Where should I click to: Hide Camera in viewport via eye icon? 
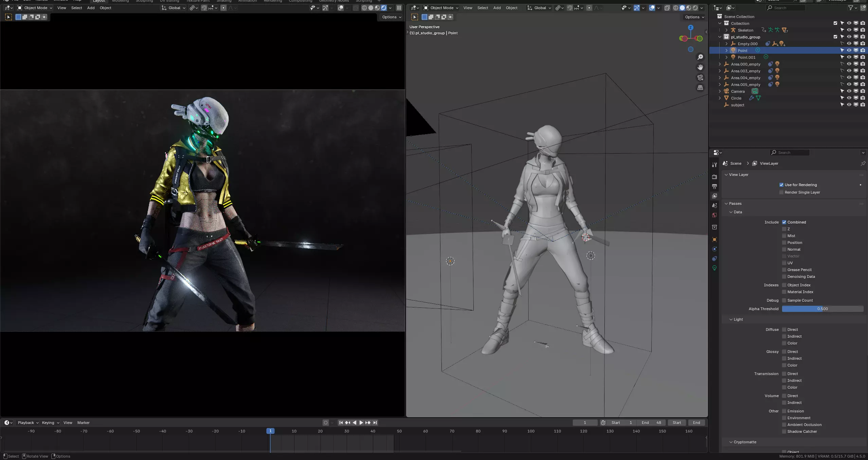click(x=849, y=91)
